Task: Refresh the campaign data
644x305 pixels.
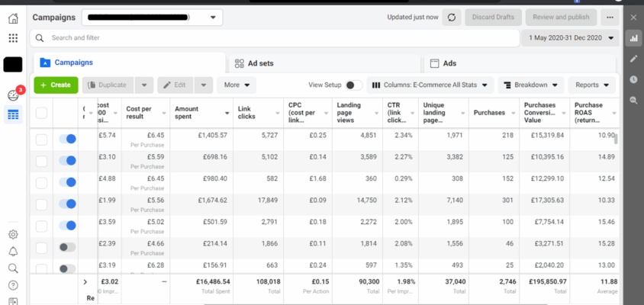Action: coord(452,18)
